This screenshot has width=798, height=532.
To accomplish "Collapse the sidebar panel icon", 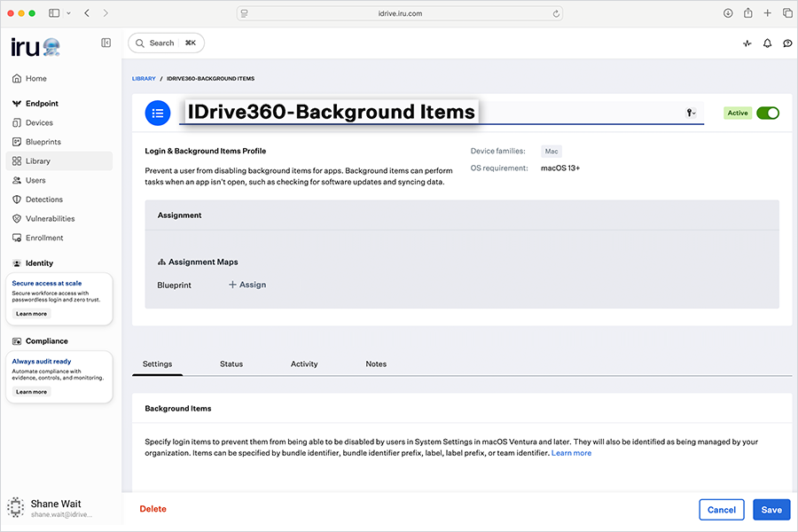I will point(106,43).
